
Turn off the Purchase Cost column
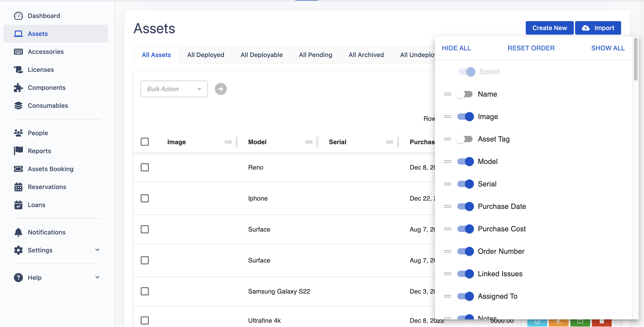click(466, 229)
